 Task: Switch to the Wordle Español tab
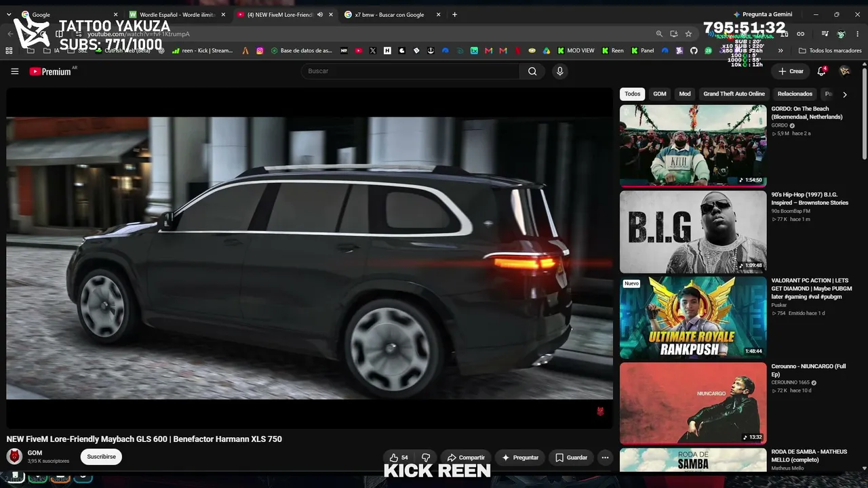click(x=178, y=14)
